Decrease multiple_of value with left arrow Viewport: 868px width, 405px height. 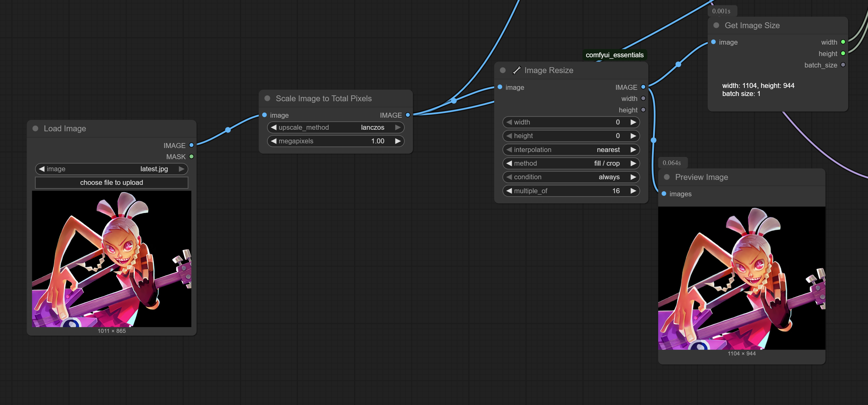509,191
